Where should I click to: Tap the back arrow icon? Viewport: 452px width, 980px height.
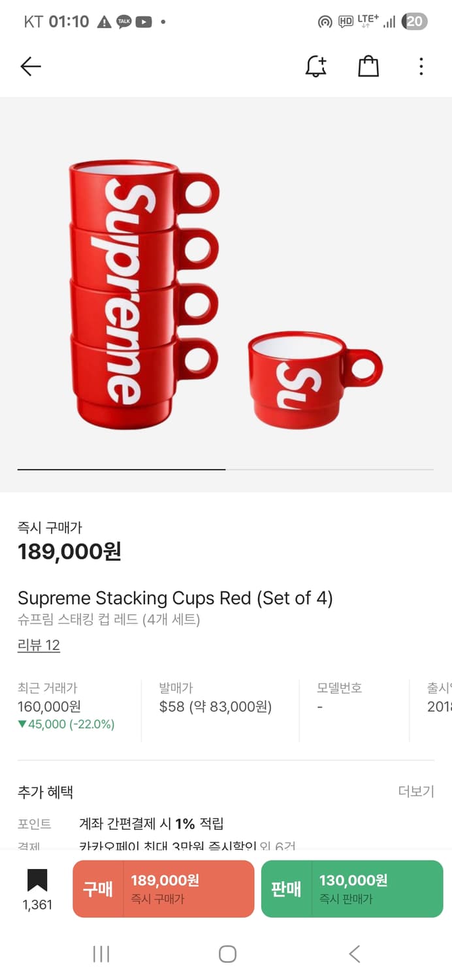point(31,66)
